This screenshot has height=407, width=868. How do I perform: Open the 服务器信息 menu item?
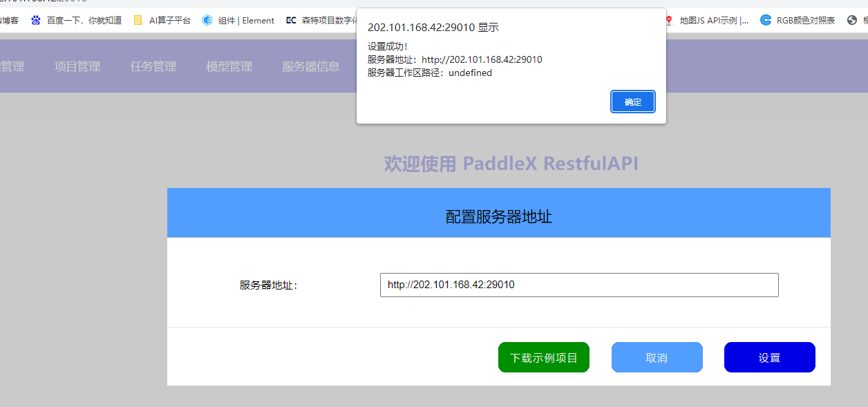[311, 66]
